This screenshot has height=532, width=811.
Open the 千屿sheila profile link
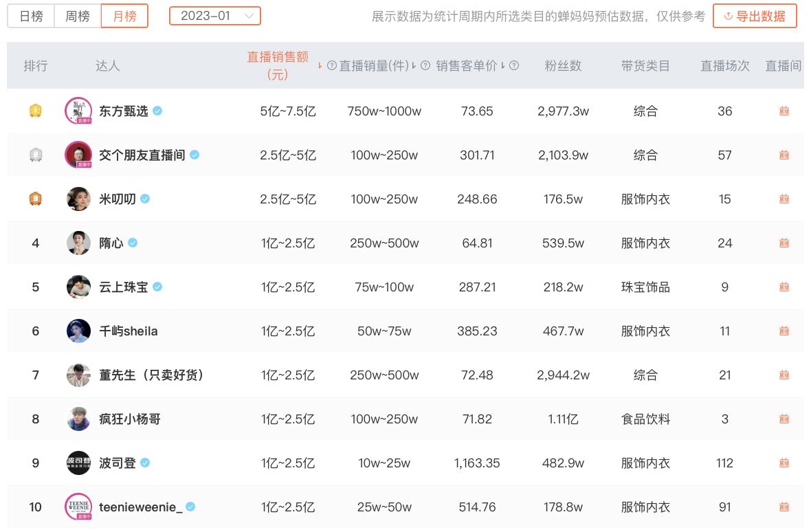click(129, 331)
